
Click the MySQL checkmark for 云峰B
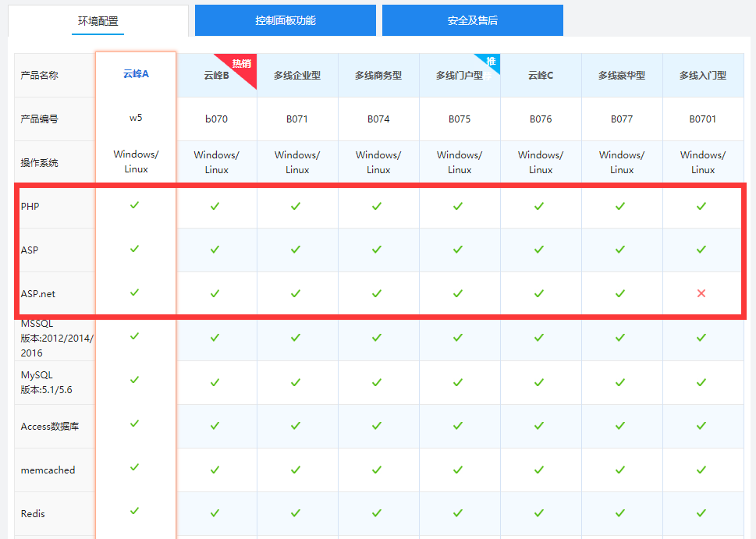point(215,381)
